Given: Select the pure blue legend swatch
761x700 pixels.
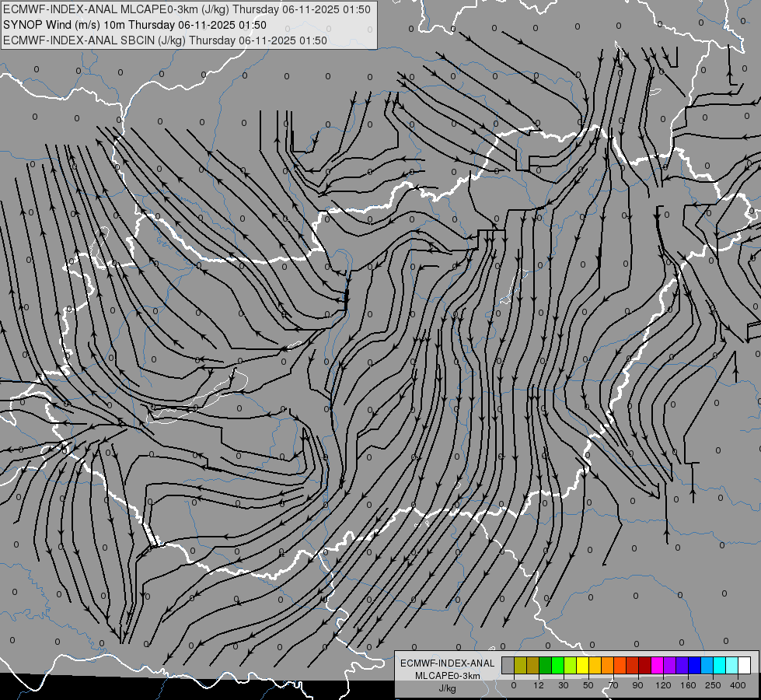Looking at the screenshot, I should [x=694, y=665].
